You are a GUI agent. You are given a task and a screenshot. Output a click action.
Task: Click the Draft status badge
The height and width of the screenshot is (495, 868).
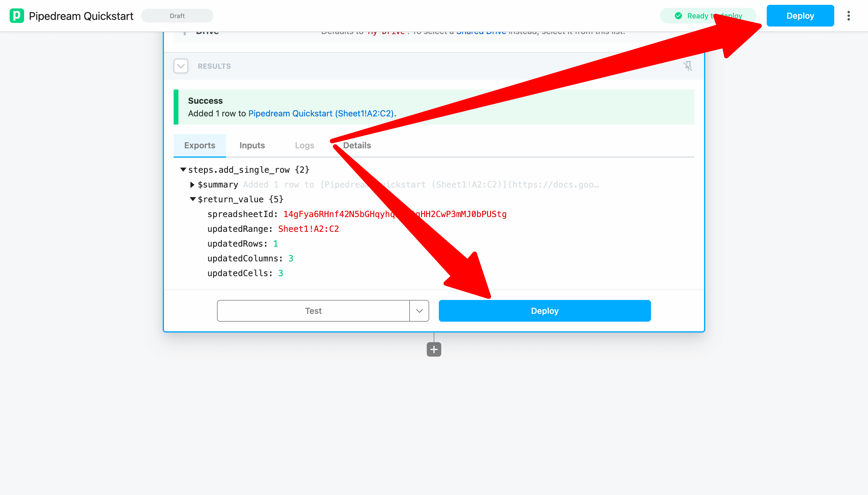point(177,16)
